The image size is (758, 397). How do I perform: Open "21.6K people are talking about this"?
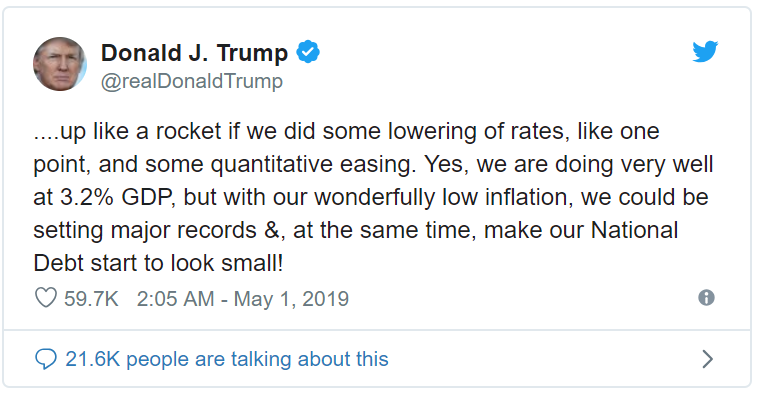click(x=227, y=359)
